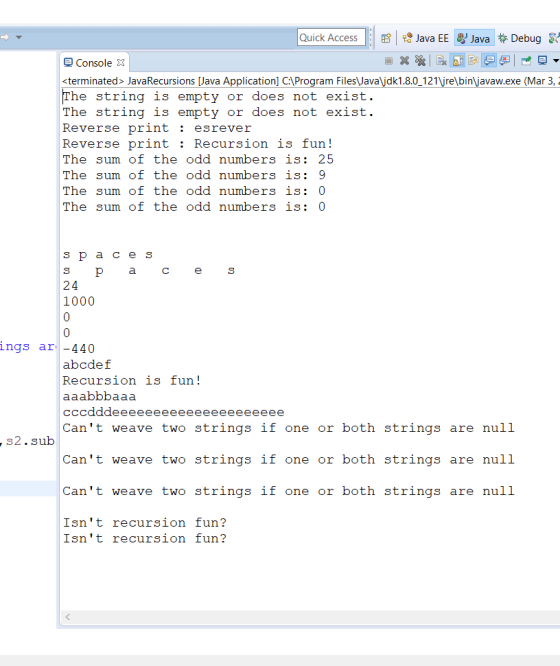Toggle Word Wrap in the Console toolbar

[x=473, y=61]
